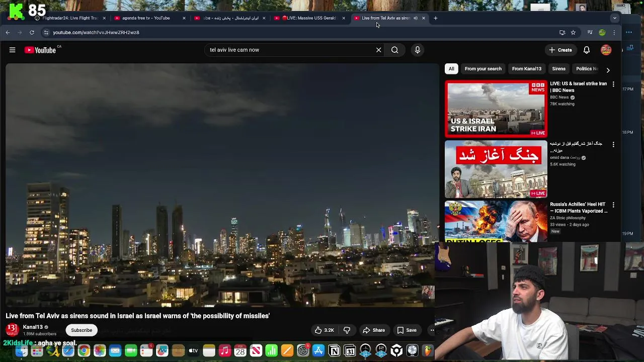The width and height of the screenshot is (644, 362).
Task: Open Apple TV app in dock
Action: click(x=193, y=351)
